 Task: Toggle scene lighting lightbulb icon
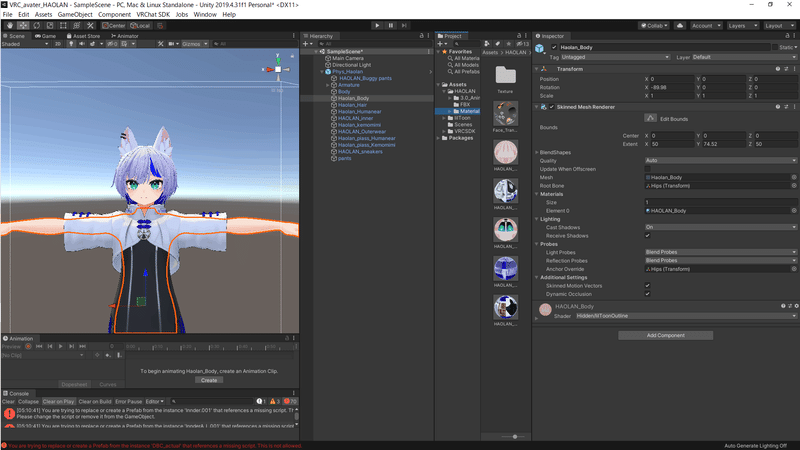point(71,44)
